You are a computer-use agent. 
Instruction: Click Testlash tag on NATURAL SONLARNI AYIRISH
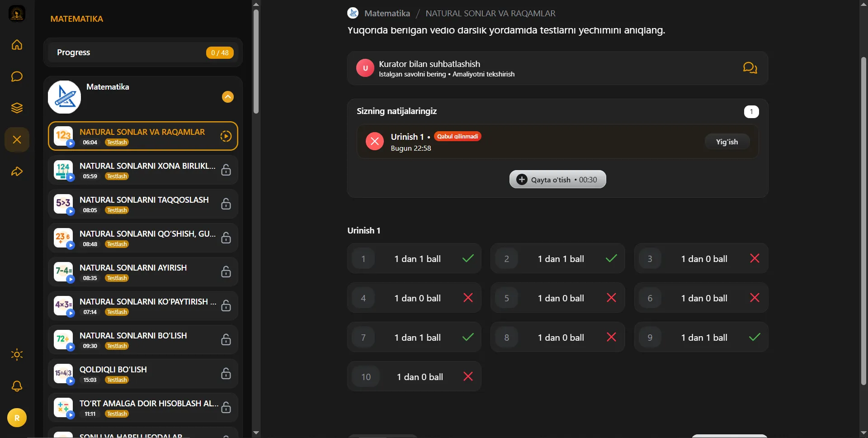pos(117,278)
